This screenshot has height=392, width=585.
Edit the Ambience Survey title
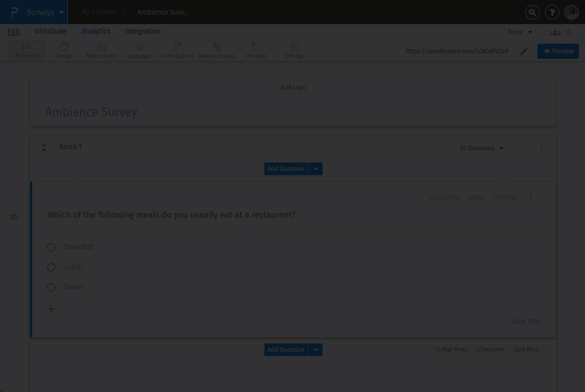point(91,112)
